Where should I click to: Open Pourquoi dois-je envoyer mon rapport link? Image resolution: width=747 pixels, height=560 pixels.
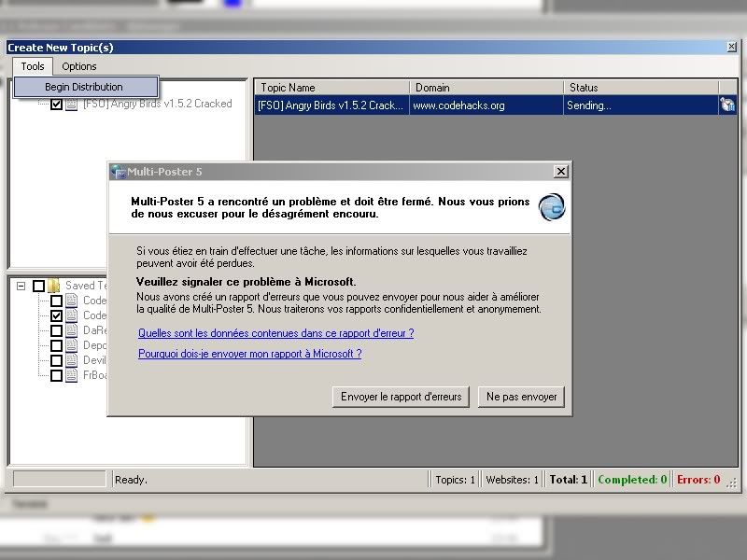click(249, 354)
